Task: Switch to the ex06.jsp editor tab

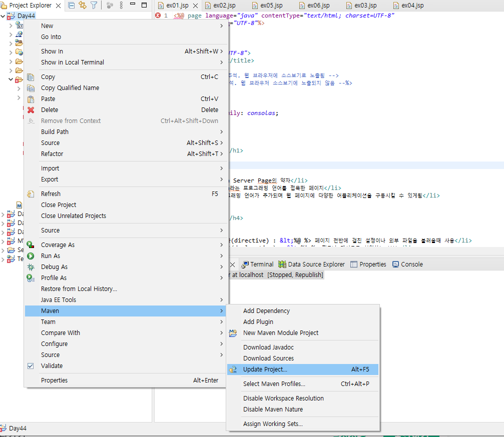Action: pyautogui.click(x=318, y=5)
